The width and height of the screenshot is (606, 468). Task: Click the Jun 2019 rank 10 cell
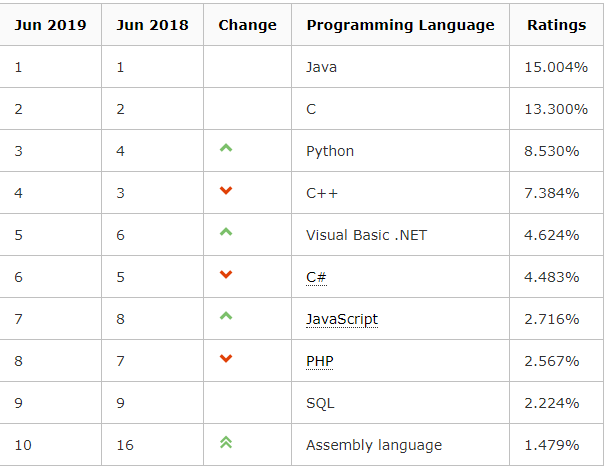(50, 445)
